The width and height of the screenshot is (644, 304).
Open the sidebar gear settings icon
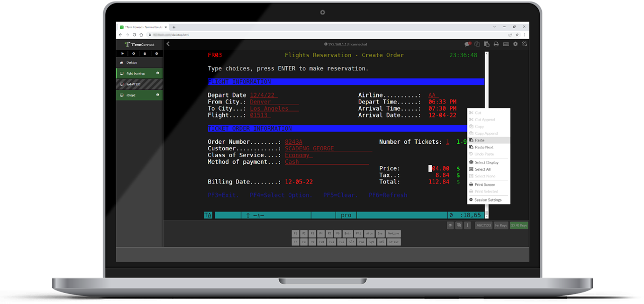point(133,53)
